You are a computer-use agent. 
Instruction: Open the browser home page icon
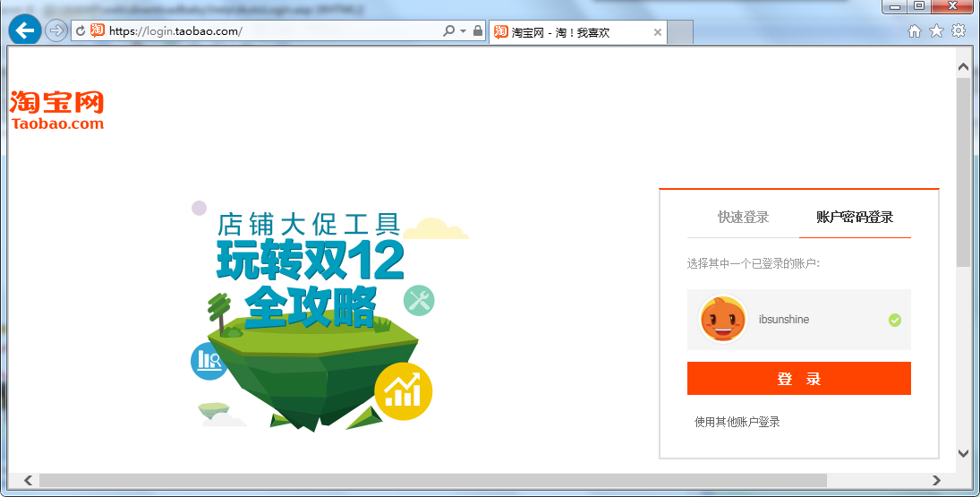tap(914, 31)
